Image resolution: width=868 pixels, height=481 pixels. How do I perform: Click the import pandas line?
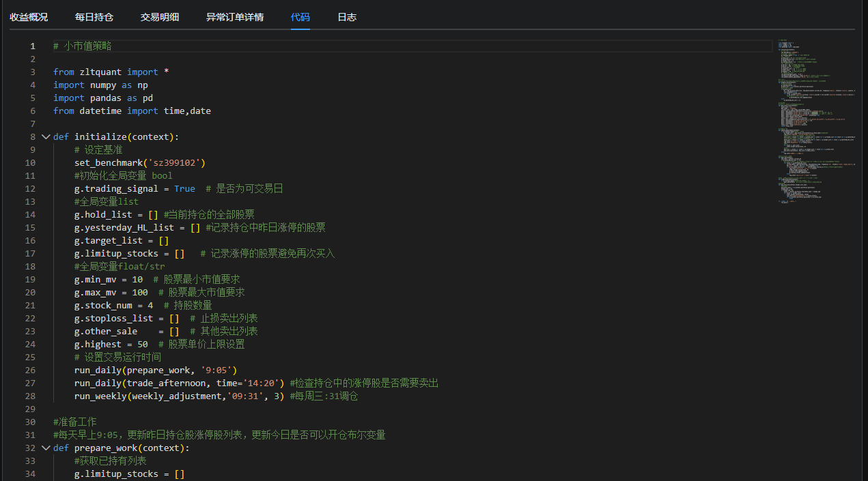102,98
